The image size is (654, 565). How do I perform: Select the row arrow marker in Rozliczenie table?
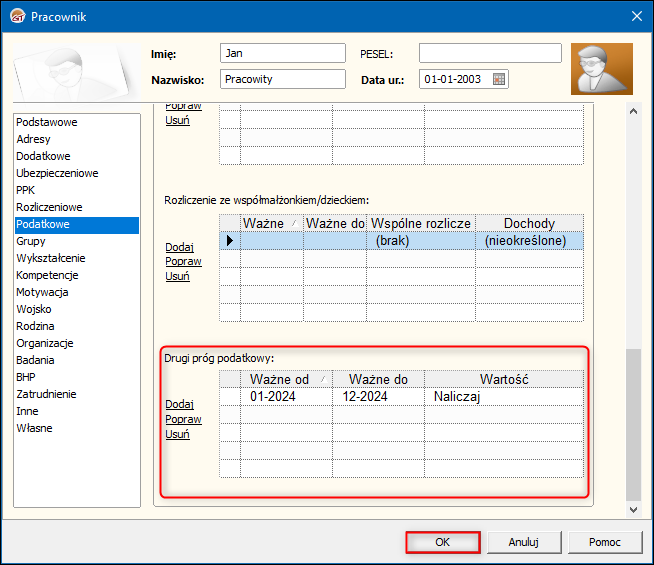click(x=230, y=241)
